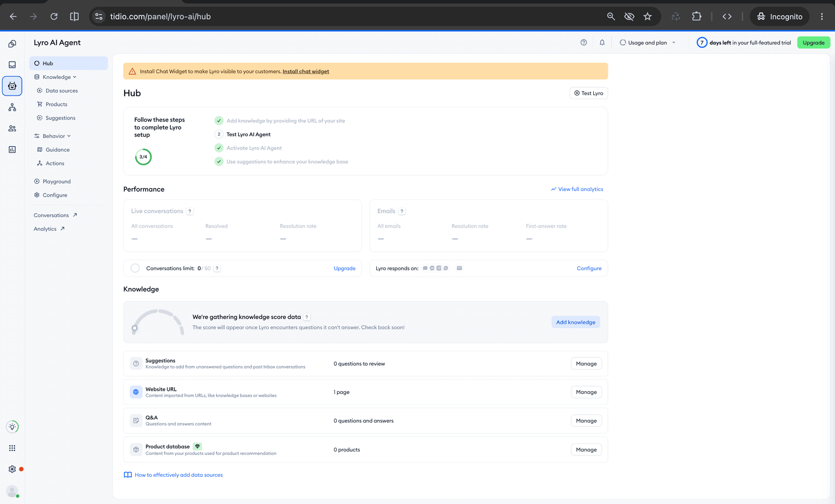Click the user avatar at bottom left

pyautogui.click(x=12, y=491)
